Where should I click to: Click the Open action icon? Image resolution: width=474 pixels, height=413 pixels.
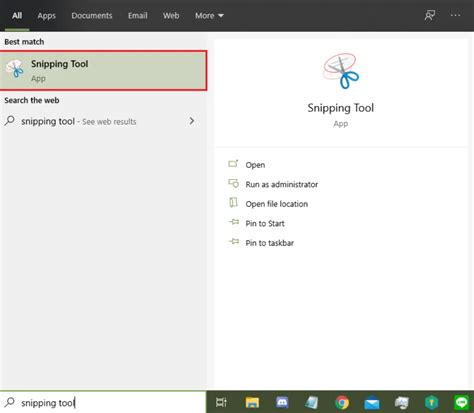click(233, 164)
